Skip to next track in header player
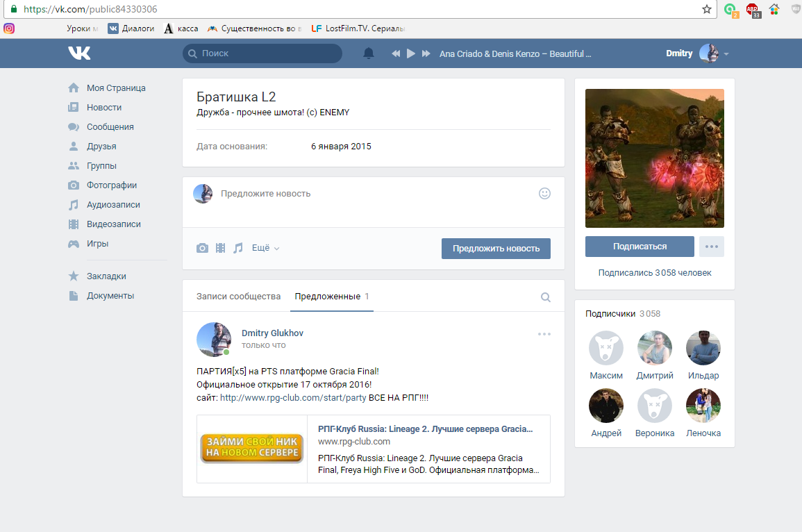The image size is (802, 532). pos(426,53)
